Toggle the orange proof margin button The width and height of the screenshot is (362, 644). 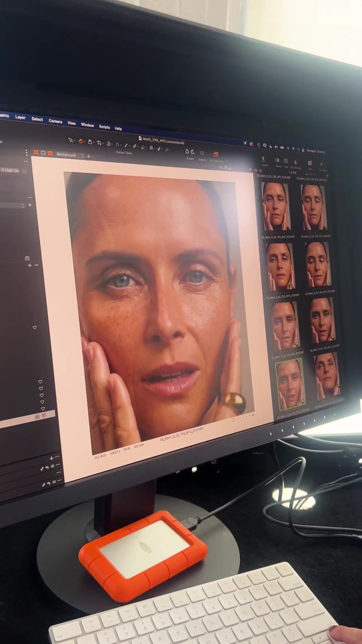click(x=50, y=153)
